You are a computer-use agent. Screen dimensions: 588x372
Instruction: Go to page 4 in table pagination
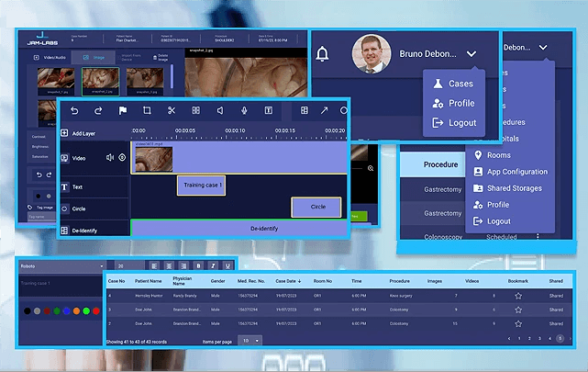(x=549, y=338)
